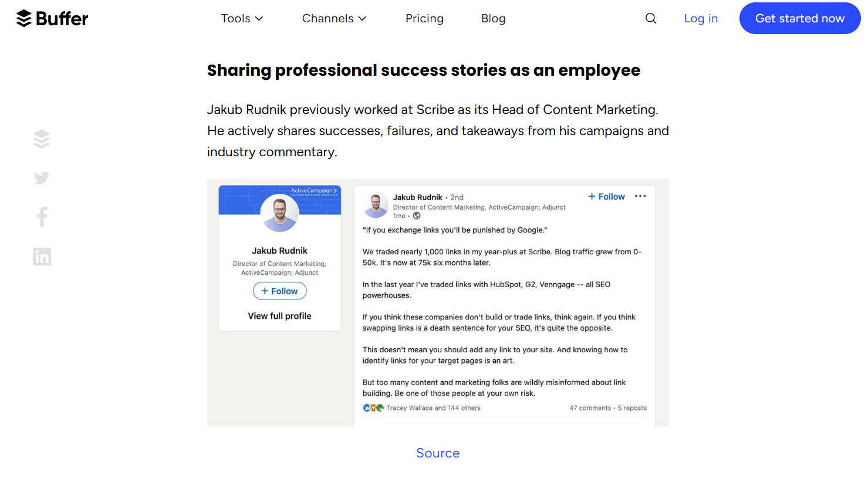Click reaction emoji icons under post
The image size is (868, 478).
coord(373,408)
